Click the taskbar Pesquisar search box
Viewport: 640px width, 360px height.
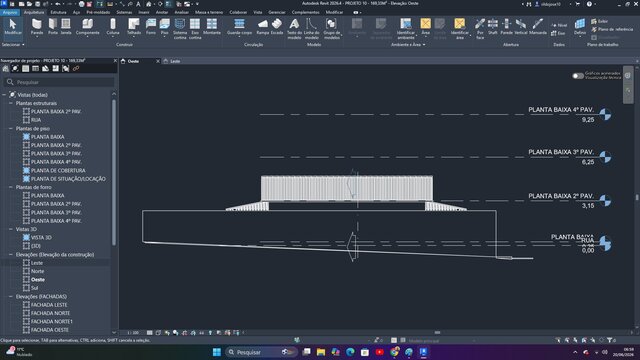(261, 352)
